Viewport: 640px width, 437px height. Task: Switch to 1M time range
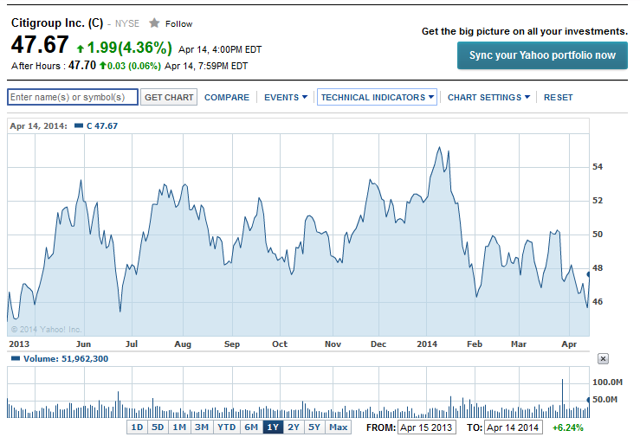coord(179,427)
